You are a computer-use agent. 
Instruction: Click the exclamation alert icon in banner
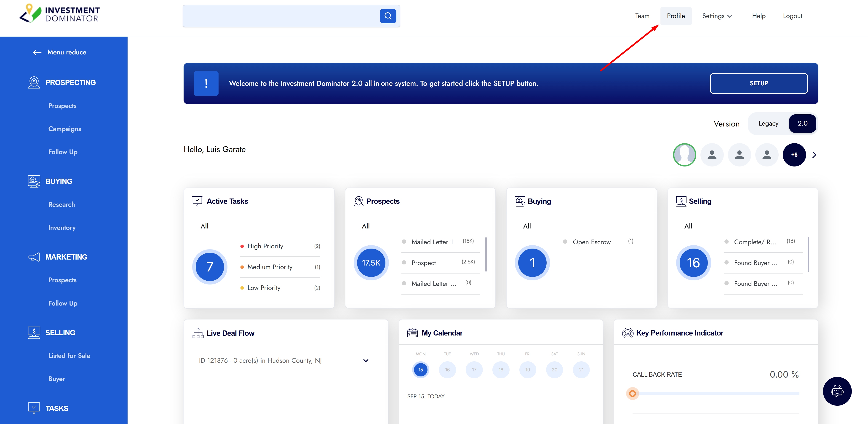point(206,83)
